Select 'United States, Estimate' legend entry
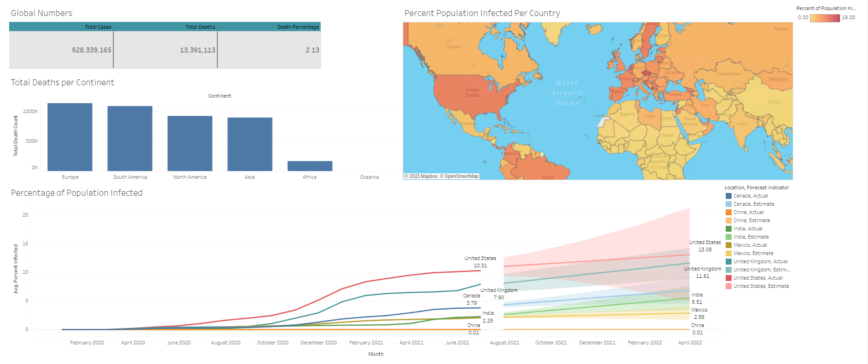The image size is (868, 364). (761, 286)
